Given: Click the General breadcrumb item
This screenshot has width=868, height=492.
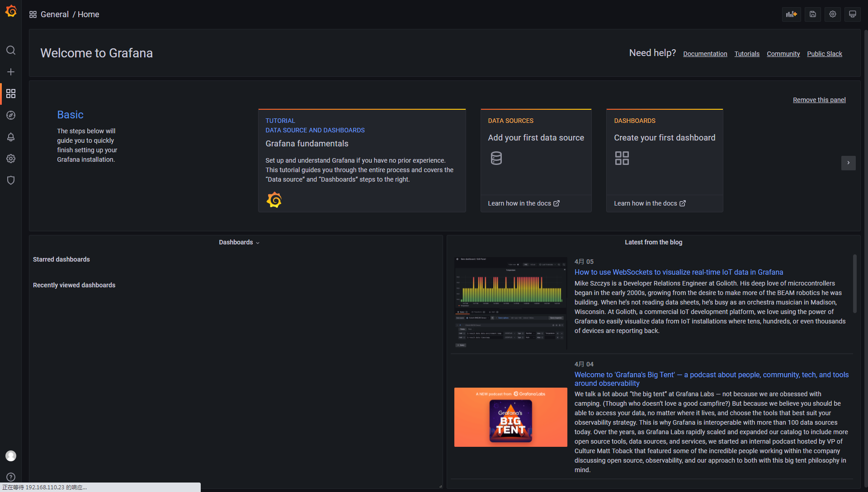Looking at the screenshot, I should coord(55,14).
